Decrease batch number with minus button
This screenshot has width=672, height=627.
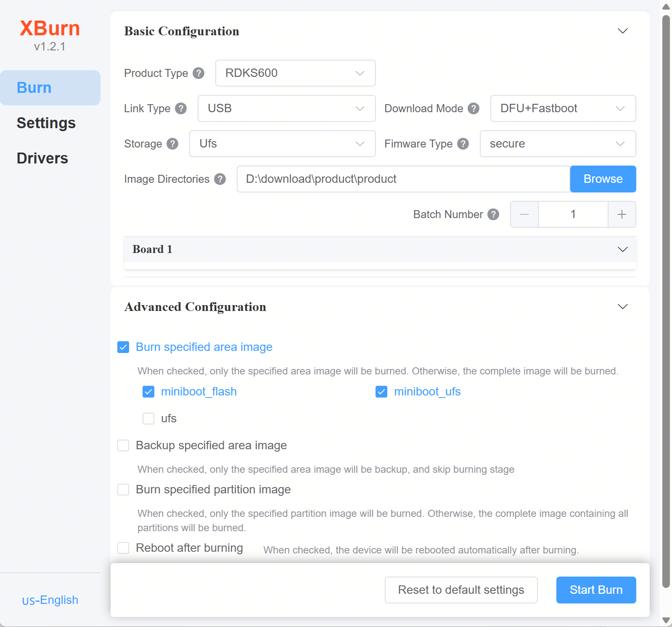(x=524, y=214)
